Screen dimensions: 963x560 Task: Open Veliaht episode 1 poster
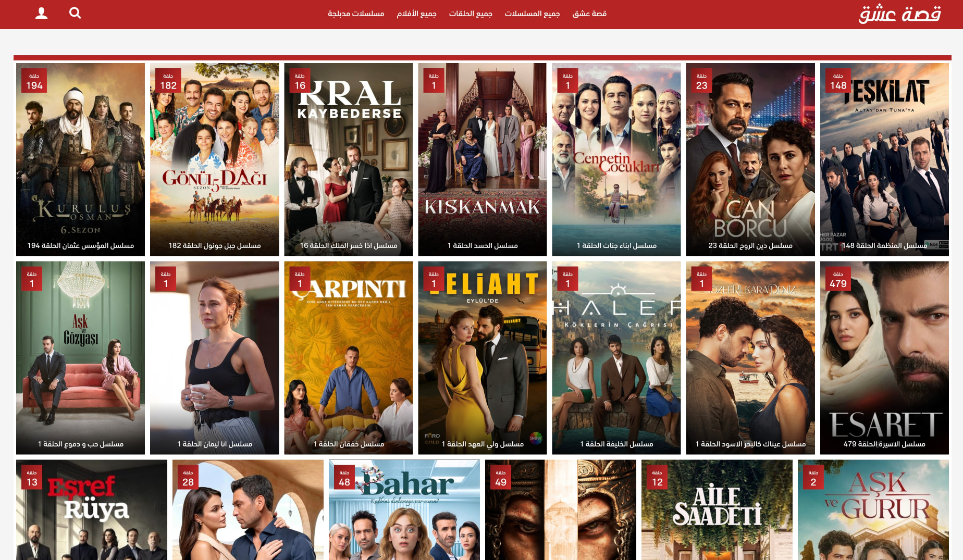tap(482, 358)
